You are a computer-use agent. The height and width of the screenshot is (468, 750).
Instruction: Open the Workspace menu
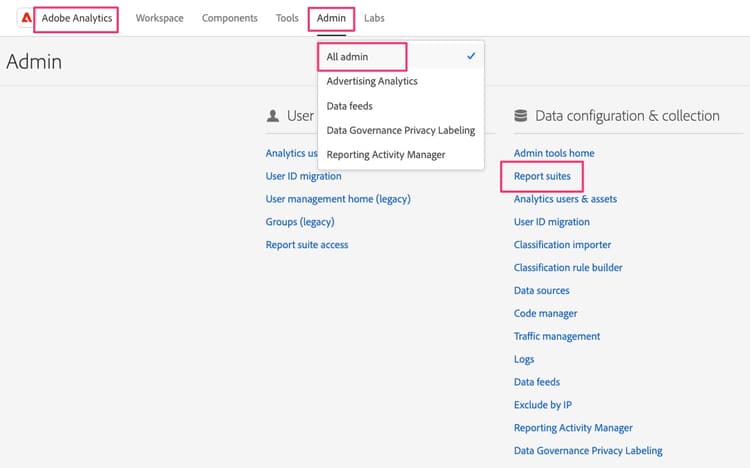click(159, 18)
